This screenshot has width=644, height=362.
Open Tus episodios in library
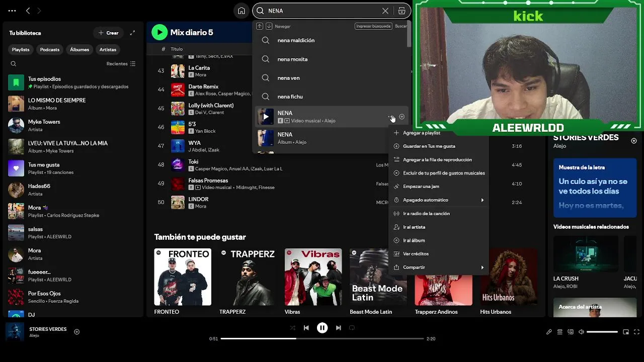click(x=72, y=82)
